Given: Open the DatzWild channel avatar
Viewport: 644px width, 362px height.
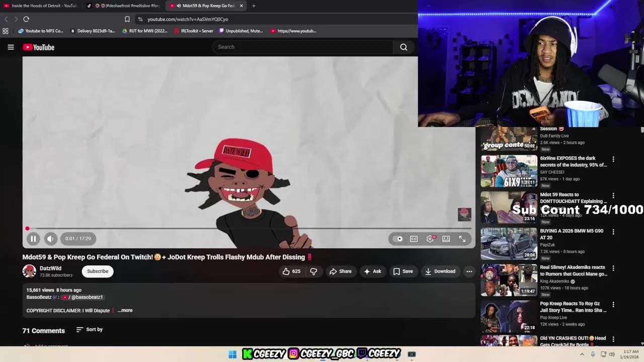Looking at the screenshot, I should [29, 271].
